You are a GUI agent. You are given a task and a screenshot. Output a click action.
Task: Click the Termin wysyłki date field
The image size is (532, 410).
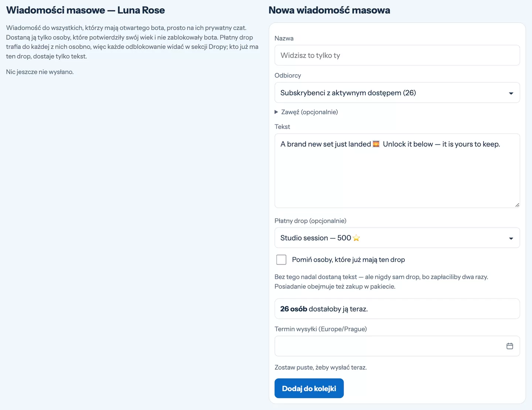pyautogui.click(x=397, y=346)
